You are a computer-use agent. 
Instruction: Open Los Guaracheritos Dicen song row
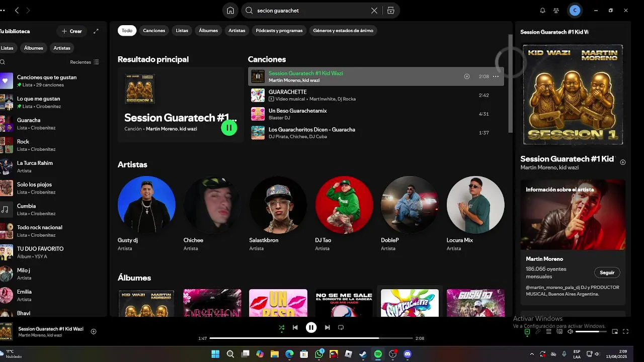click(x=376, y=133)
